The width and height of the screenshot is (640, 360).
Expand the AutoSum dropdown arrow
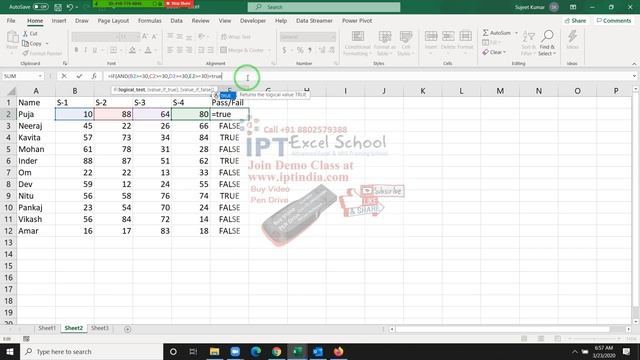[516, 33]
